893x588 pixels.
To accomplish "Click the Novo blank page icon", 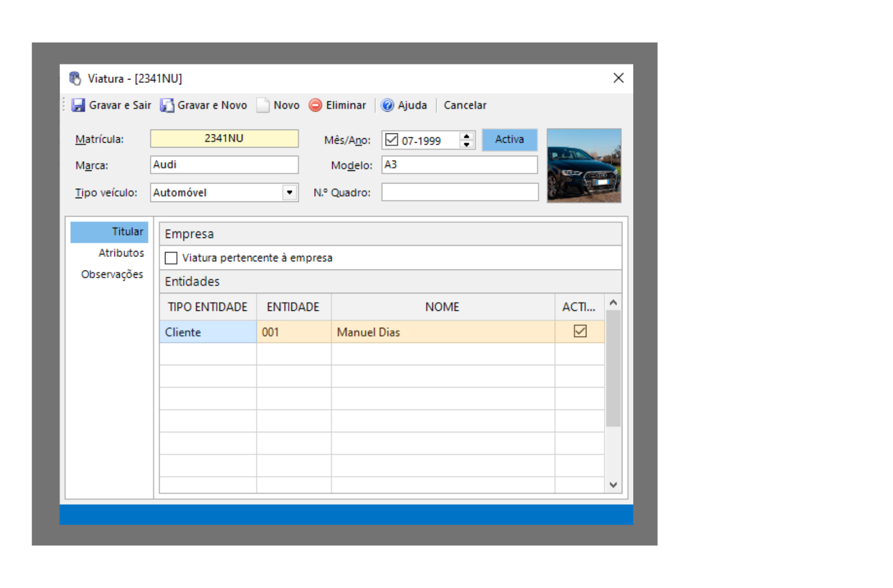I will [x=263, y=105].
